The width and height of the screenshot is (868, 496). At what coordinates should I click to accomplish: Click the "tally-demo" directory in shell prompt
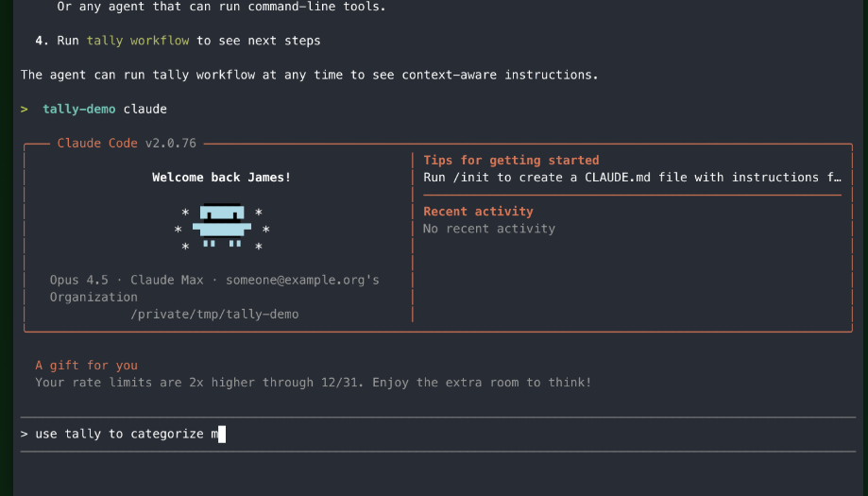pos(79,109)
